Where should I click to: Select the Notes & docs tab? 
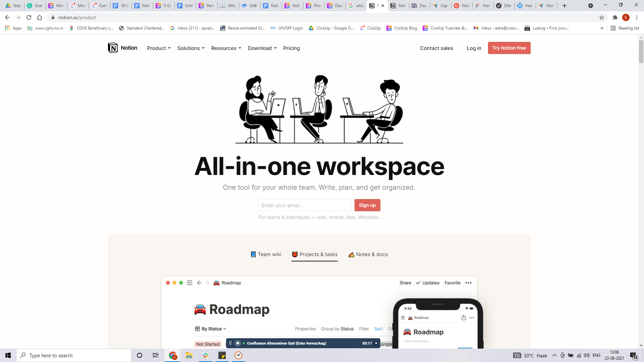pyautogui.click(x=368, y=254)
